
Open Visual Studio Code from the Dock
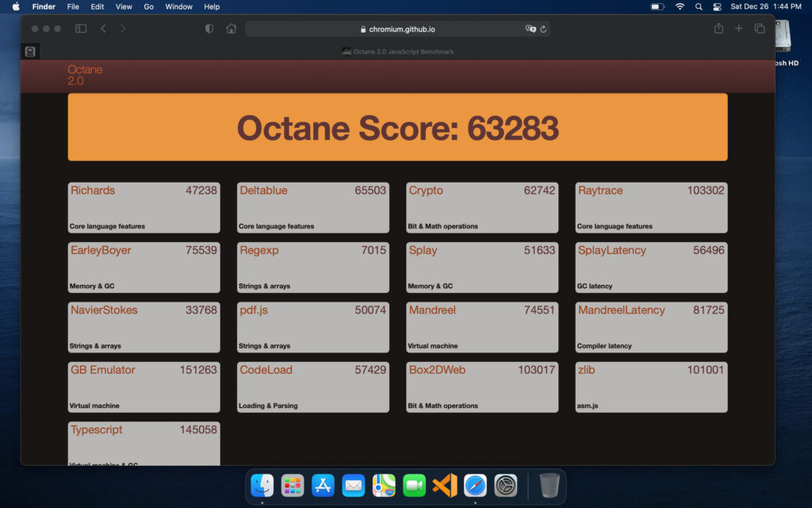coord(445,486)
